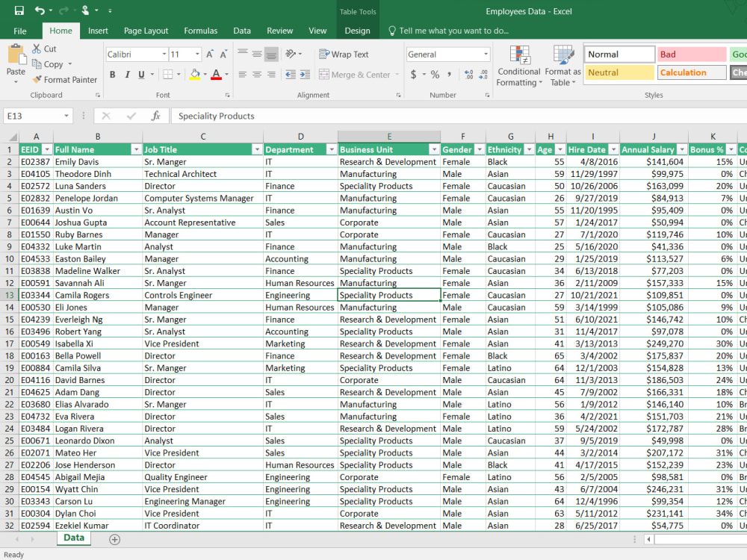This screenshot has height=560, width=747.
Task: Apply the Calculation cell style
Action: click(x=692, y=72)
